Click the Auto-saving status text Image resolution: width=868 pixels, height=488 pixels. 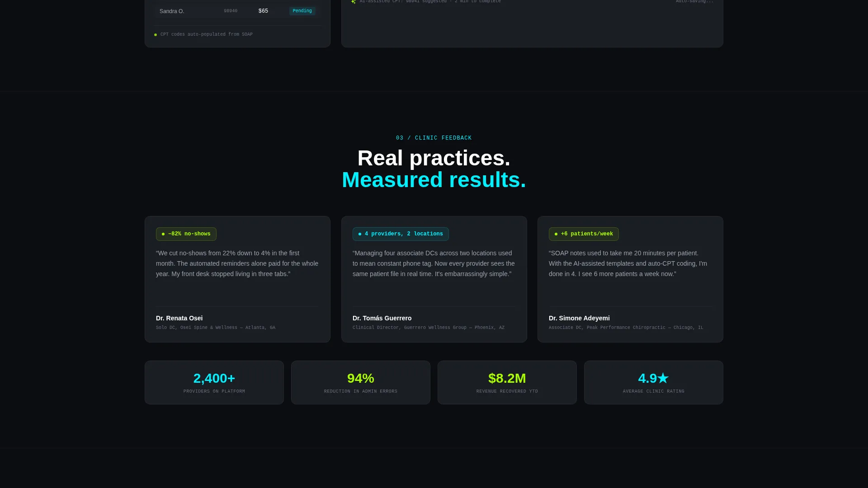tap(695, 1)
